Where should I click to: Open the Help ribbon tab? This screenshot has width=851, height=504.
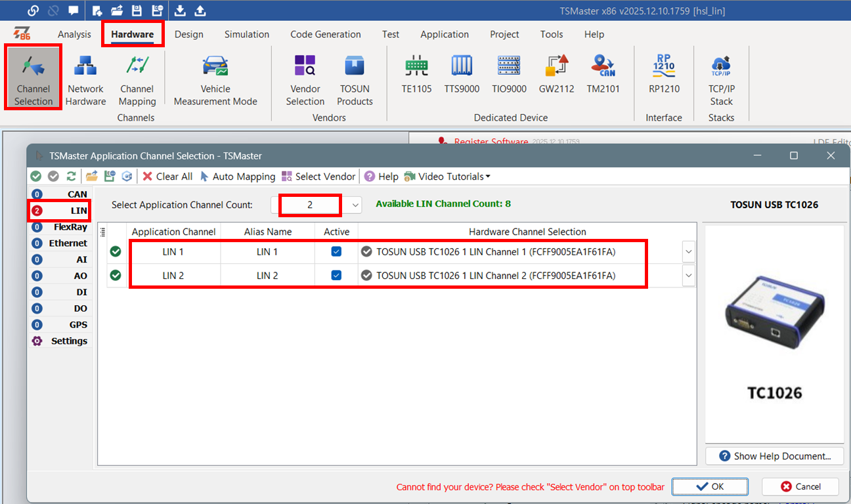pyautogui.click(x=594, y=34)
